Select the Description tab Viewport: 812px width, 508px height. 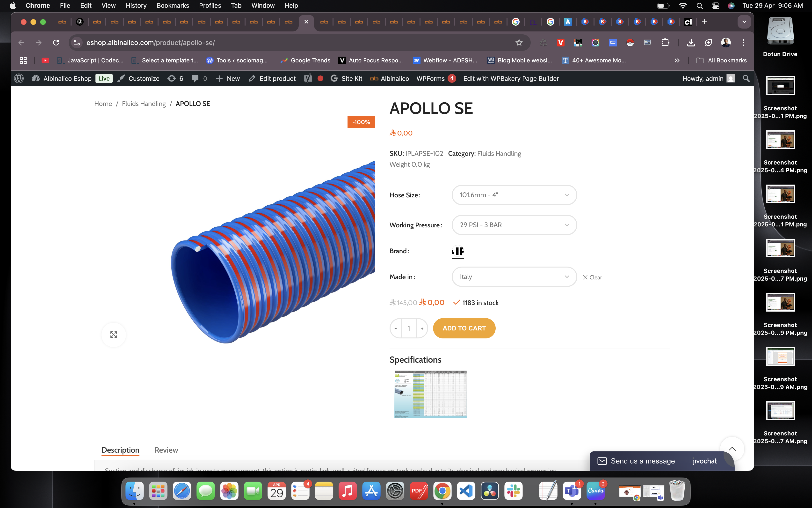coord(120,450)
